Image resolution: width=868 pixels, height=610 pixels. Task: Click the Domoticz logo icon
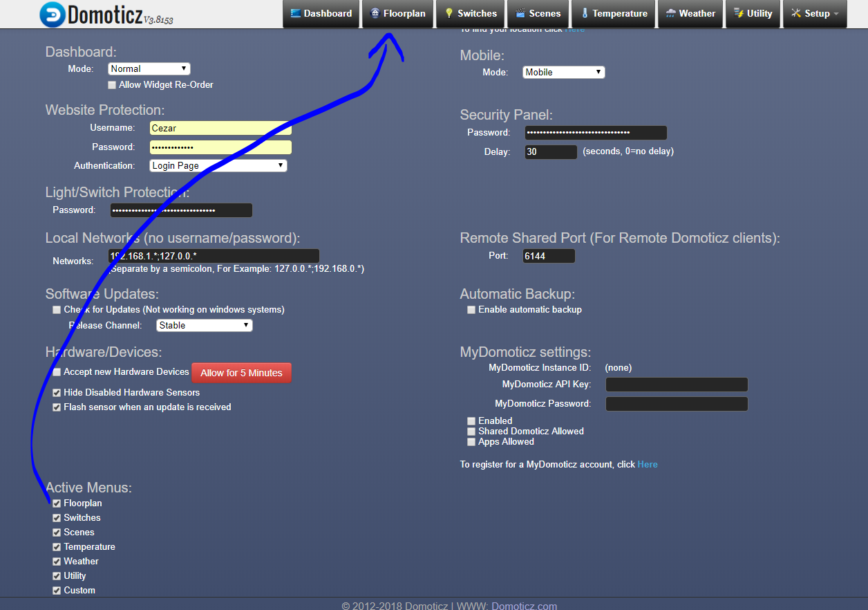coord(53,14)
